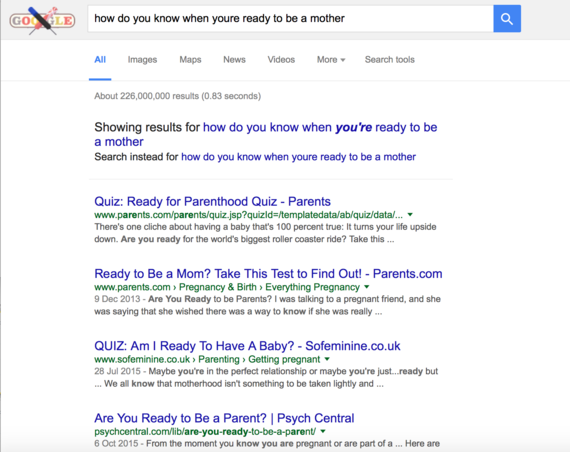Switch to the Images tab
This screenshot has width=570, height=452.
(142, 60)
